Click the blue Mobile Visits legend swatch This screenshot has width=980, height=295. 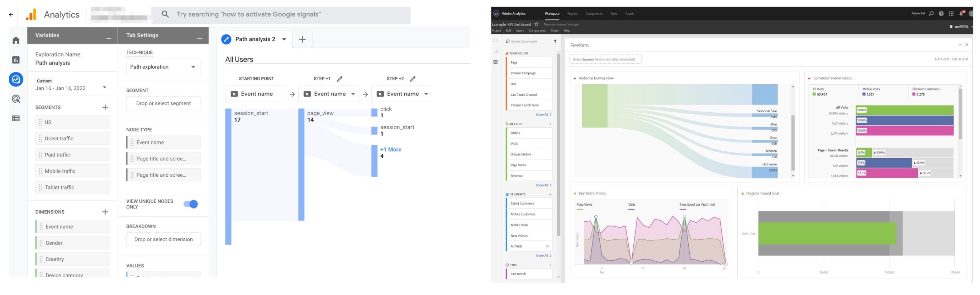[x=864, y=94]
